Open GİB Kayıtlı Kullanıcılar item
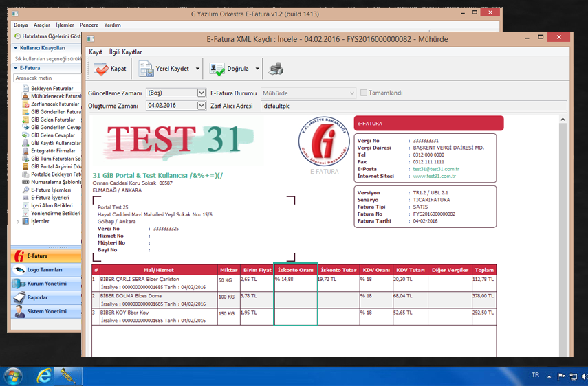The width and height of the screenshot is (588, 386). [52, 143]
